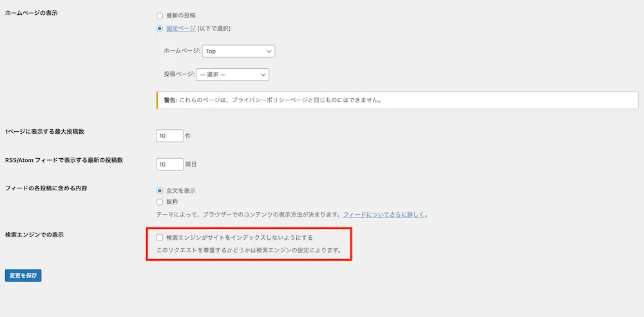
Task: Click the 変更を保存 button
Action: (23, 276)
